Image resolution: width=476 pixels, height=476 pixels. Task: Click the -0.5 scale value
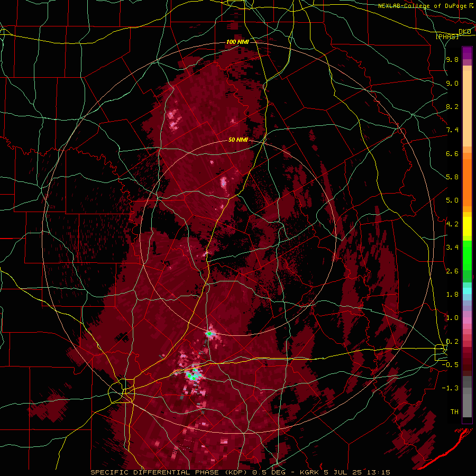[x=450, y=365]
